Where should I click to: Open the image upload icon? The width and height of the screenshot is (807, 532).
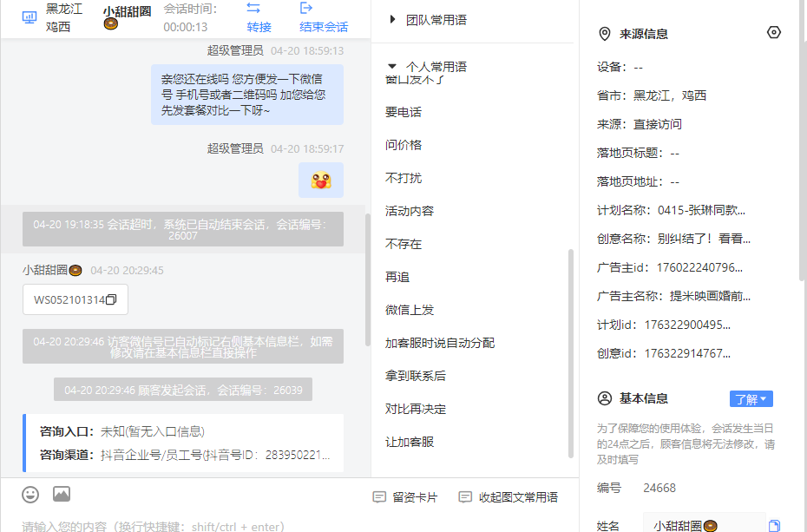(x=62, y=494)
